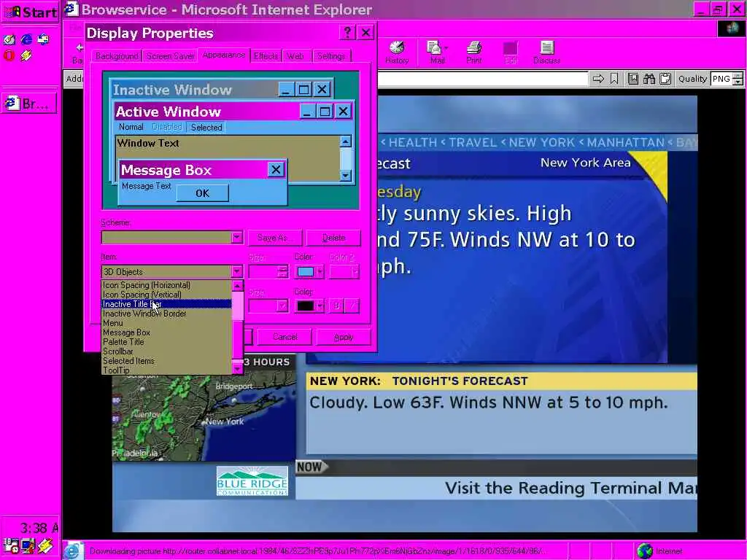The width and height of the screenshot is (747, 560).
Task: Select Icon Spacing (Horizontal) from list
Action: tap(167, 285)
